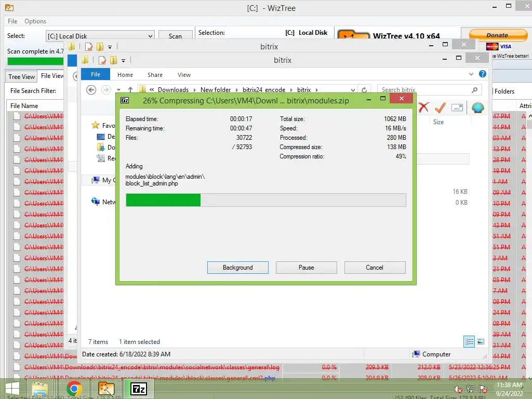The image size is (532, 399).
Task: Click the New folder icon in front bitrix quick toolbar
Action: (x=113, y=60)
